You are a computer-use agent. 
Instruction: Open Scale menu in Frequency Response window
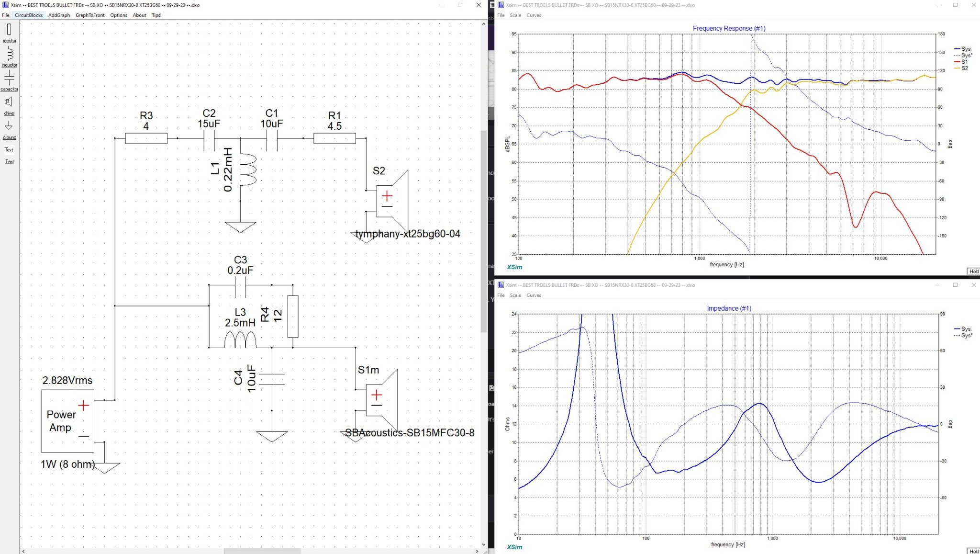click(515, 15)
